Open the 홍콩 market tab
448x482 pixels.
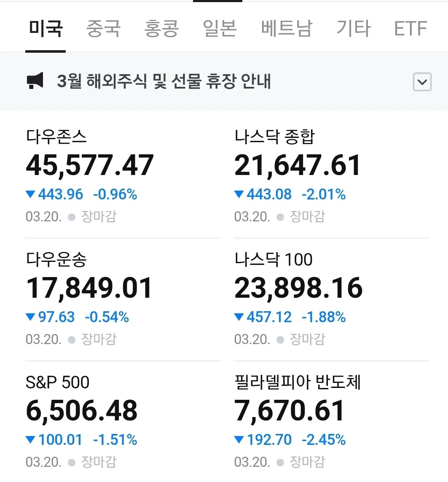click(161, 29)
